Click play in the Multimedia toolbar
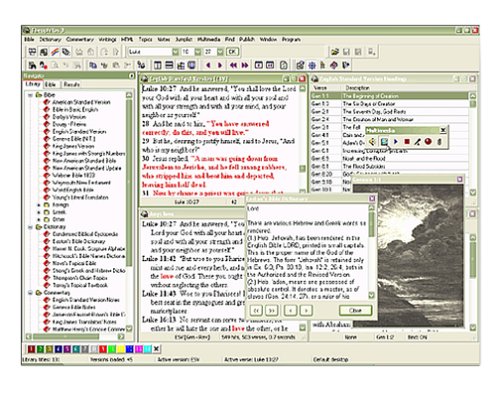This screenshot has width=500, height=395. coord(395,142)
